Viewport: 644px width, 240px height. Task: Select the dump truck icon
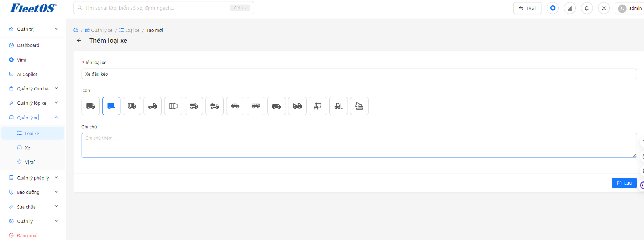point(194,106)
